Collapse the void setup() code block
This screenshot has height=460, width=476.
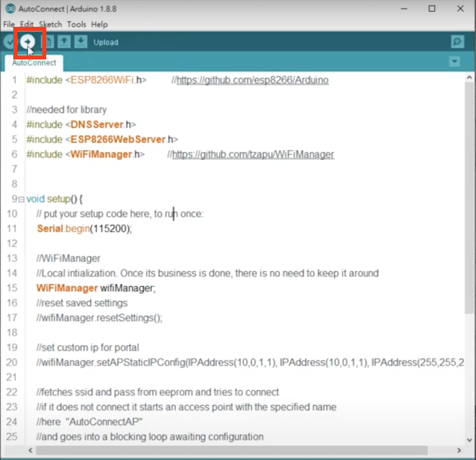21,199
